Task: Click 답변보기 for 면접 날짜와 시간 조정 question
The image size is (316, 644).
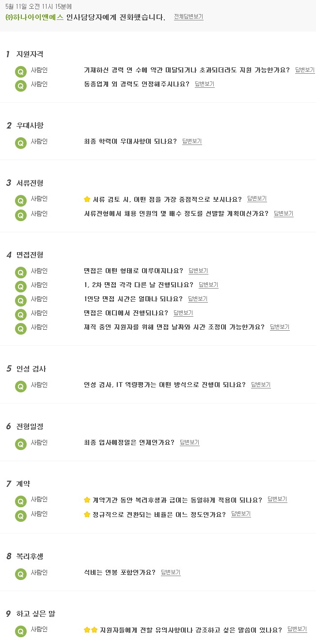Action: click(280, 327)
